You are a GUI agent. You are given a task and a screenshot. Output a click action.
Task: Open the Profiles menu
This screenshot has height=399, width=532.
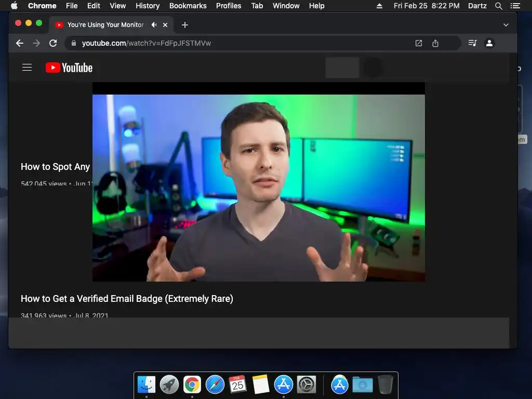click(x=229, y=6)
